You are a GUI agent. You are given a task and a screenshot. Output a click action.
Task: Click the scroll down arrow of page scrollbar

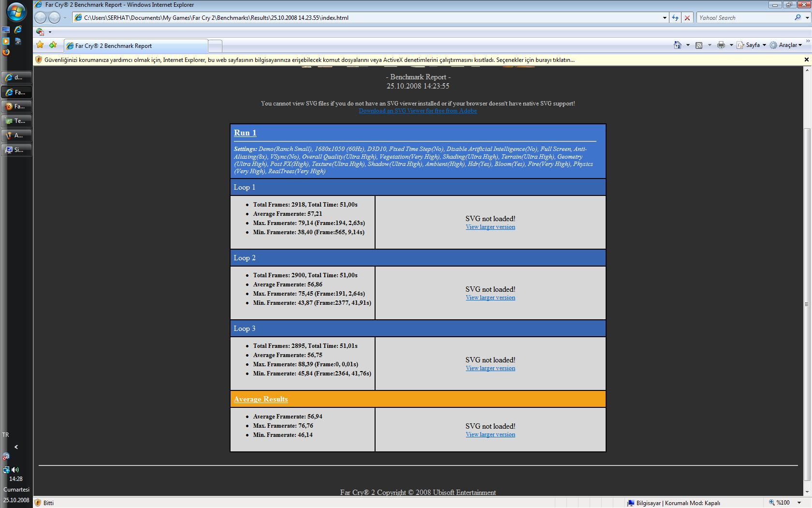806,492
